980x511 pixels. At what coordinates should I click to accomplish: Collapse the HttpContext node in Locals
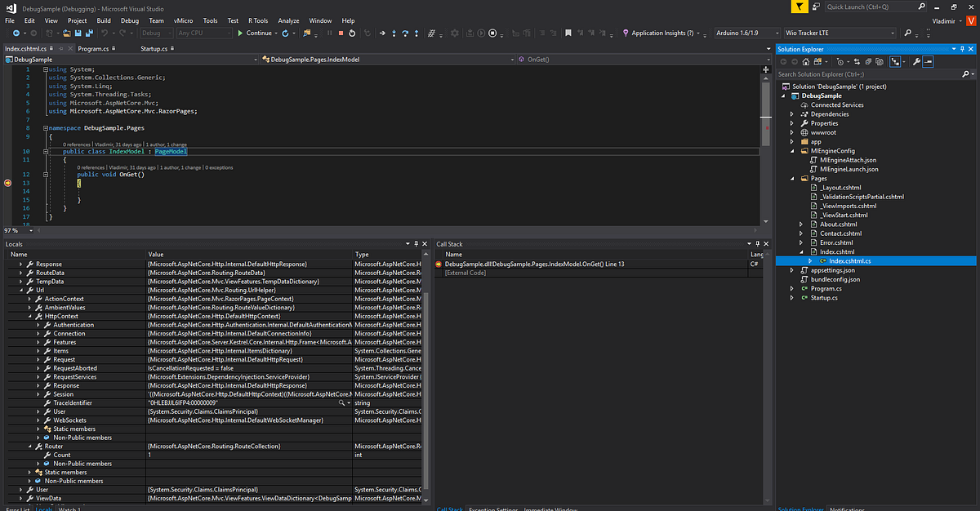tap(30, 316)
